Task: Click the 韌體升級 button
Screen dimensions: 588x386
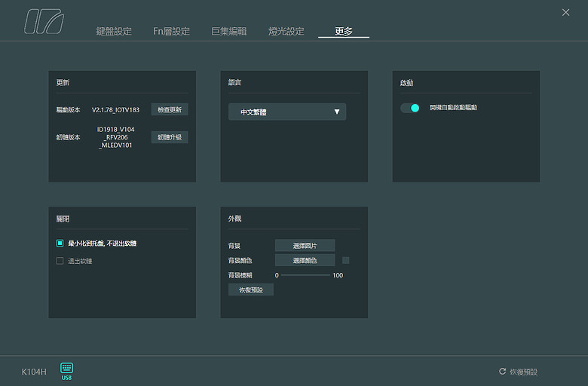Action: click(x=170, y=137)
